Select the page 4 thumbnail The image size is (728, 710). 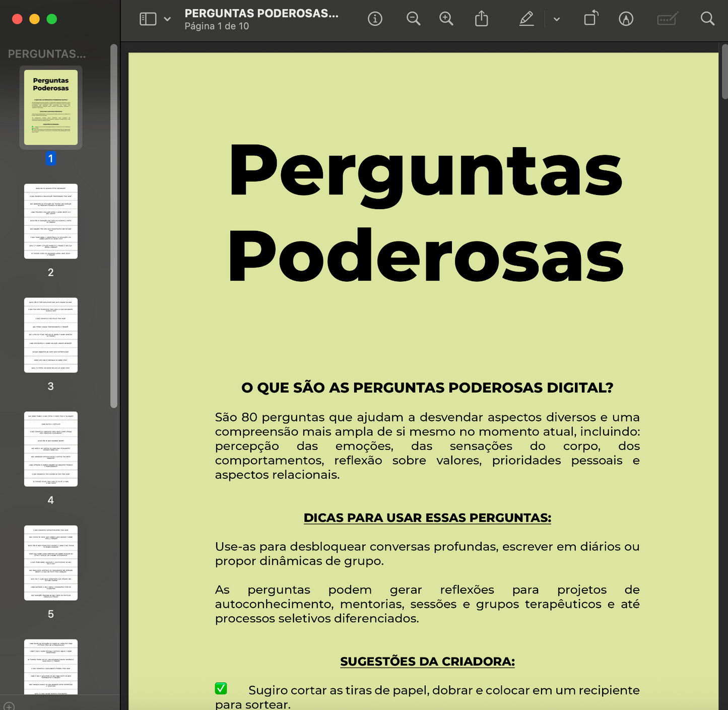pos(50,449)
